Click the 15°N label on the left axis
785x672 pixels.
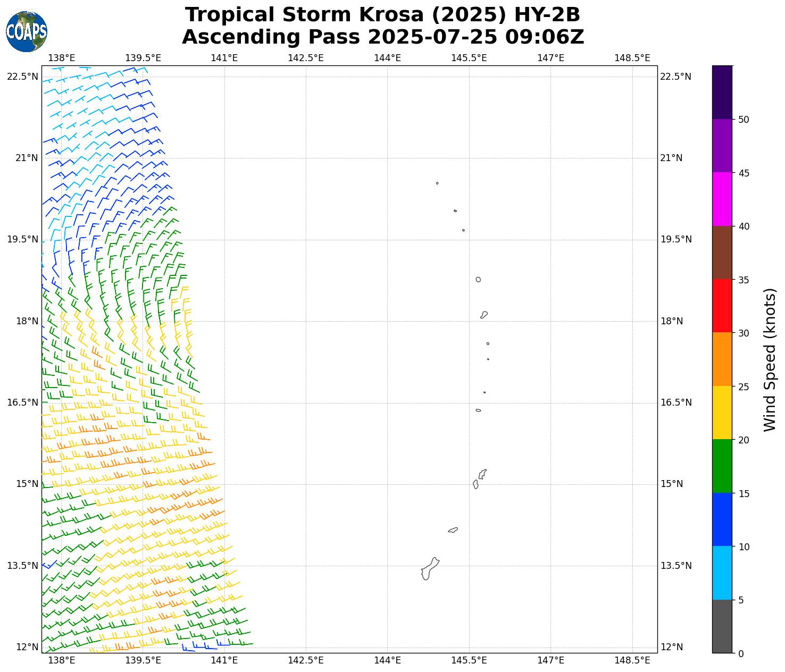point(22,484)
